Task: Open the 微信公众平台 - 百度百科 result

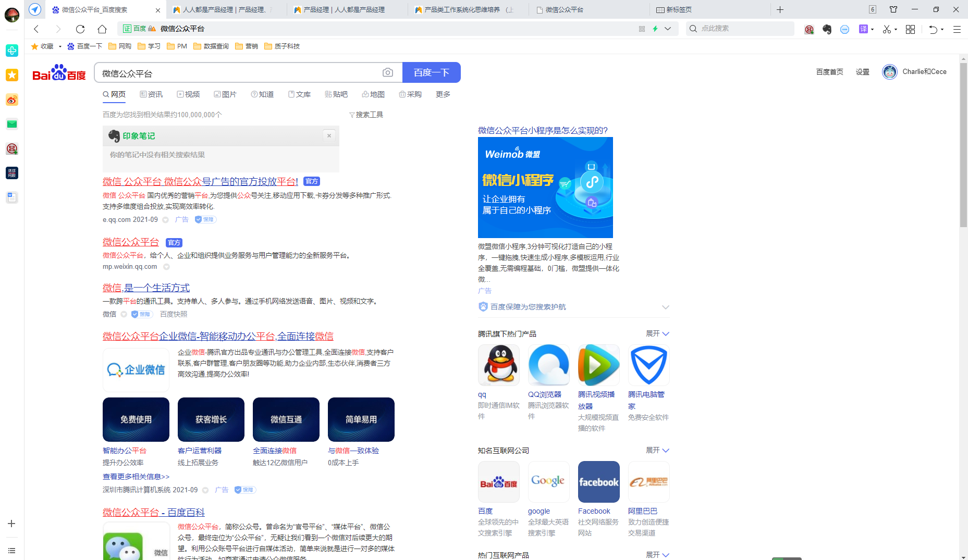Action: point(154,513)
